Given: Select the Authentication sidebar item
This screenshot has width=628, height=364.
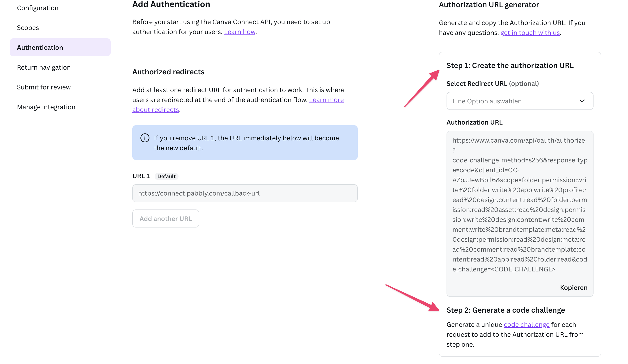Looking at the screenshot, I should [60, 47].
